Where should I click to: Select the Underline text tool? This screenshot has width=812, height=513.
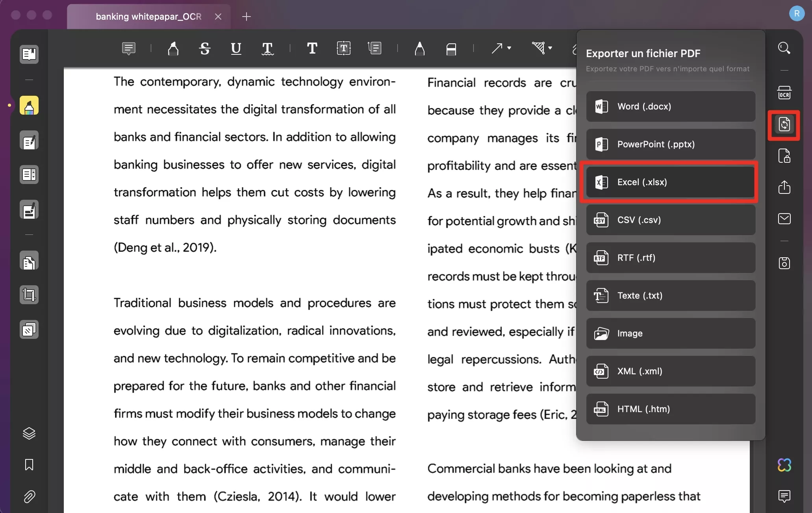click(x=236, y=48)
